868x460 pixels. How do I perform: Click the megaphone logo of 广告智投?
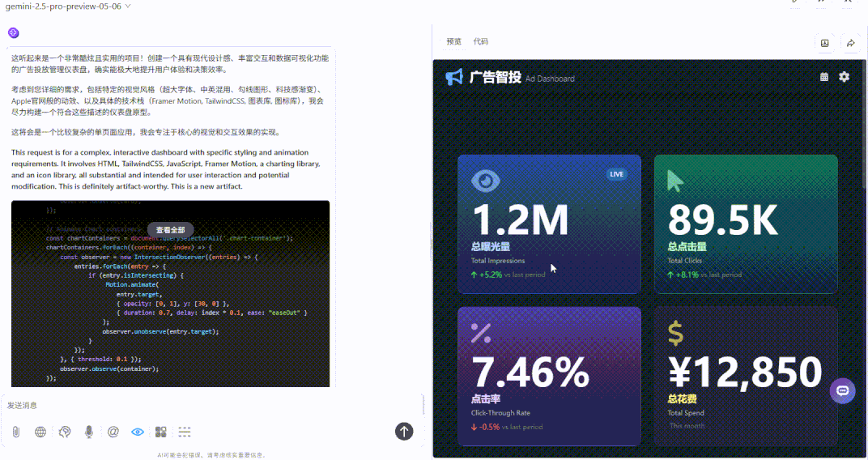pos(454,77)
